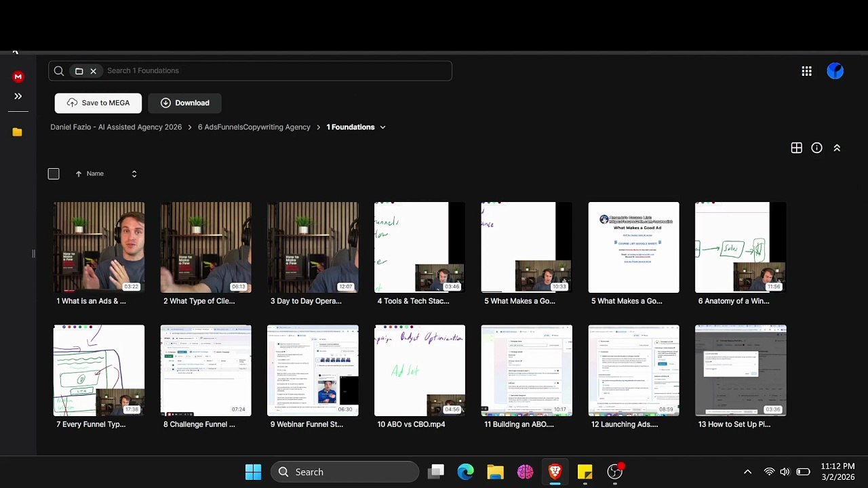Screen dimensions: 868x488
Task: Open the 10 ABO vs CBO.mp4 video thumbnail
Action: coord(420,371)
